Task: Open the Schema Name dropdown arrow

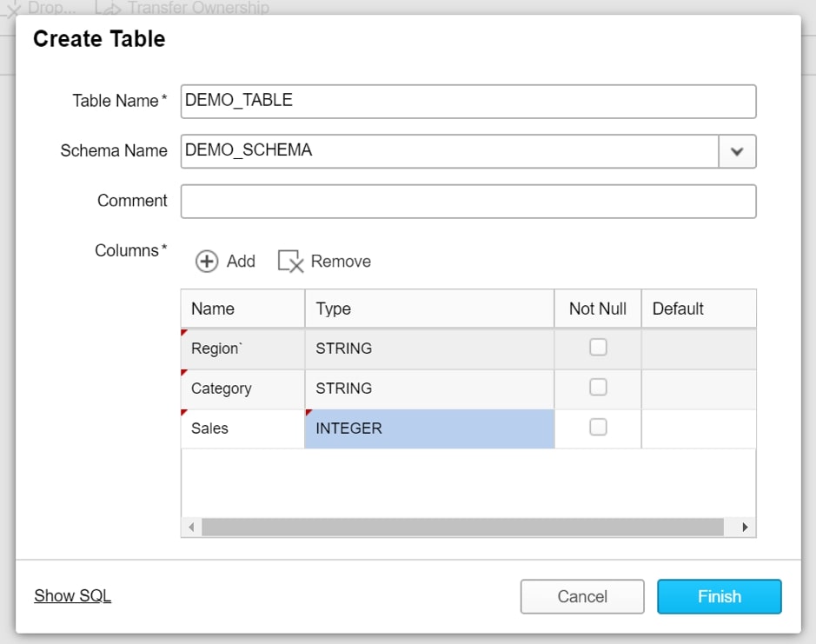Action: pos(737,151)
